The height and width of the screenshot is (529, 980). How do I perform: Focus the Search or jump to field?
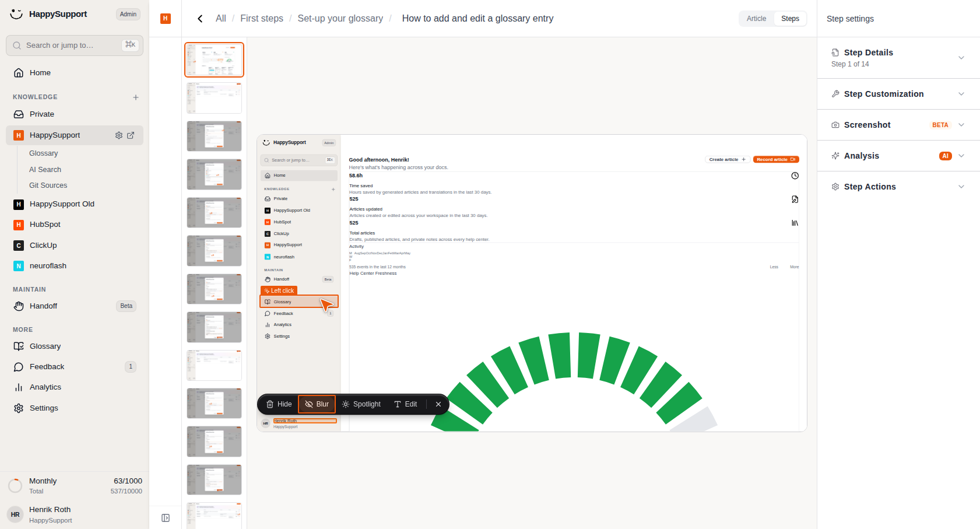75,45
